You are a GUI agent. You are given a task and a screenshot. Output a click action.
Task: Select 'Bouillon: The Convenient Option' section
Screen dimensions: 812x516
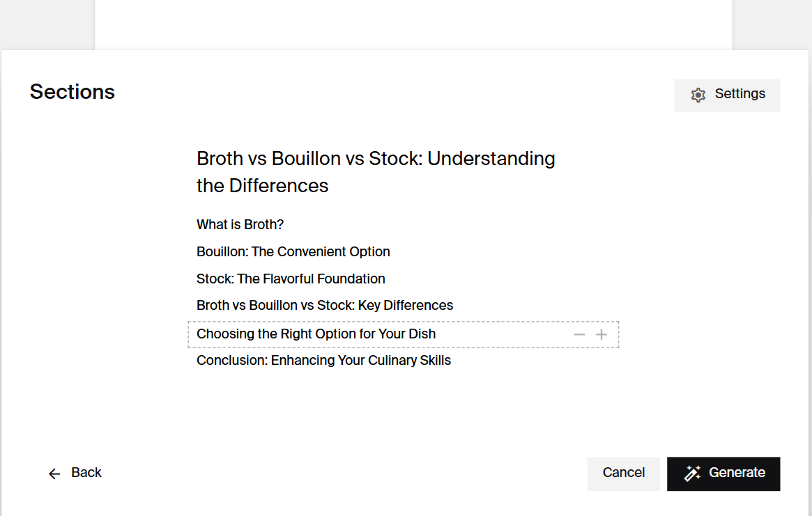tap(293, 251)
